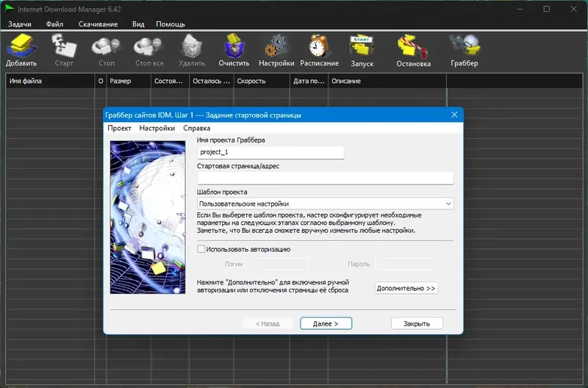Expand advanced options with Дополнительно >>
The height and width of the screenshot is (388, 588).
coord(406,288)
